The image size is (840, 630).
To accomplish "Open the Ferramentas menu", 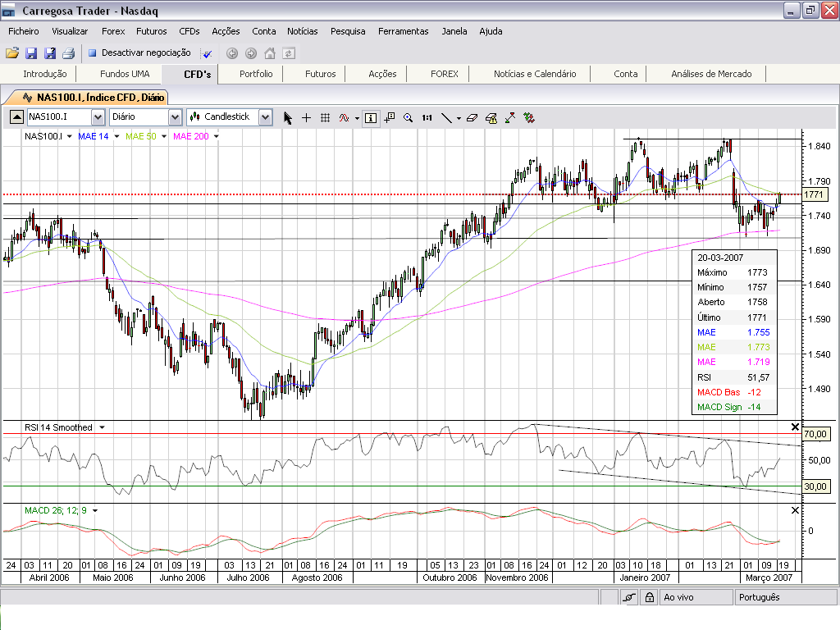I will [403, 31].
